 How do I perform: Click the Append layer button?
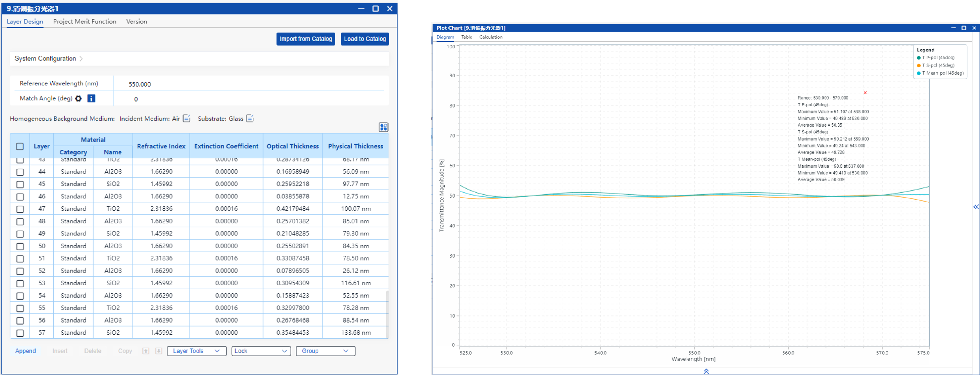(x=26, y=351)
